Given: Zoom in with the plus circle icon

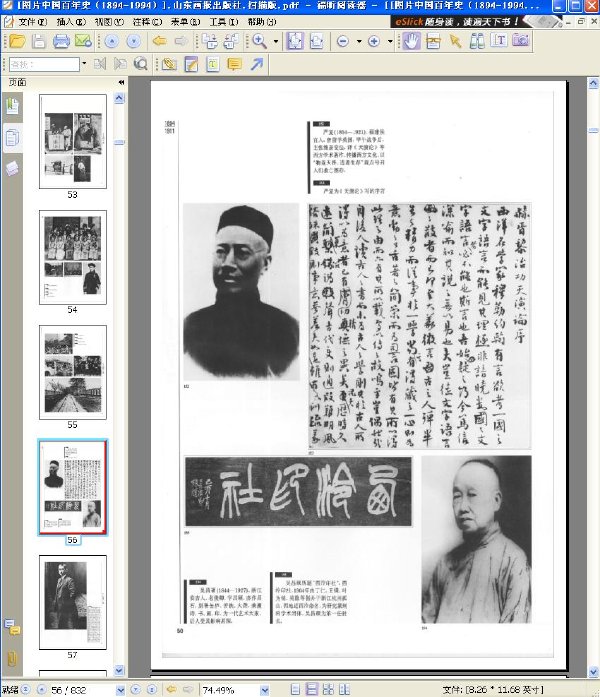Looking at the screenshot, I should [374, 41].
